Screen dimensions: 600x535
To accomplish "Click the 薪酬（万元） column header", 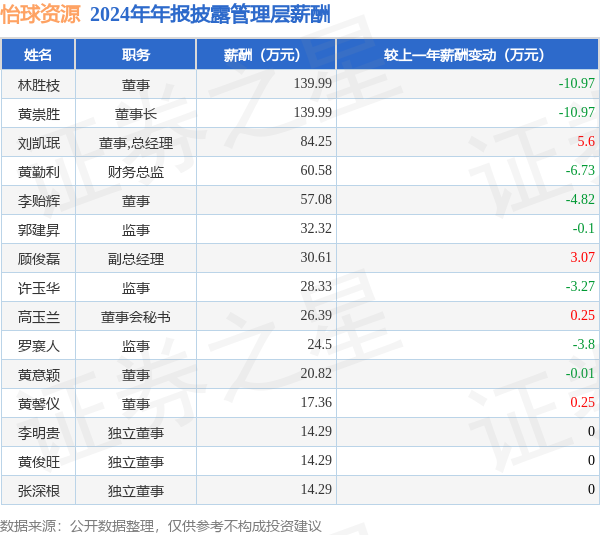I will (266, 55).
